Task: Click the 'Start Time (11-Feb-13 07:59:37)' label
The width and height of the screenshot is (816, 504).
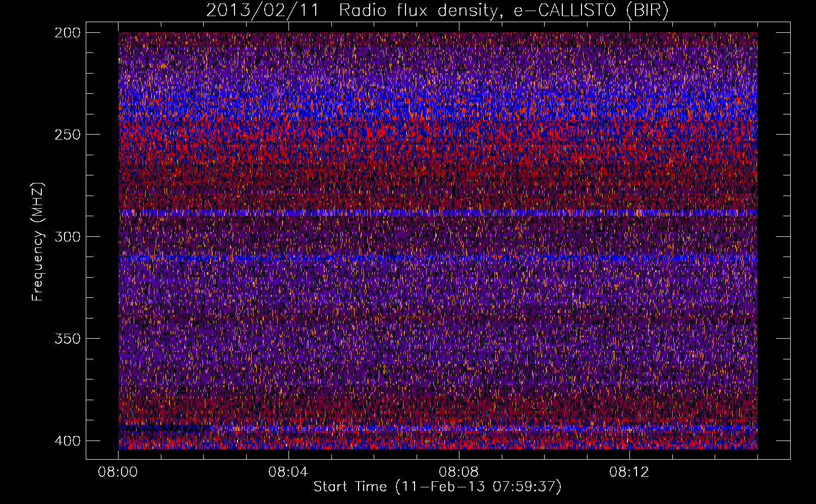Action: click(x=438, y=487)
